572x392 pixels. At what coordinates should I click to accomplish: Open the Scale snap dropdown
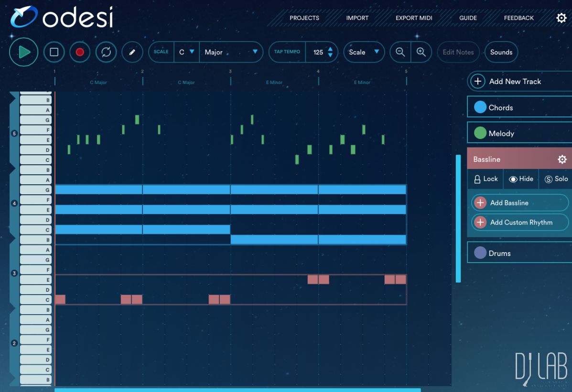pos(364,52)
